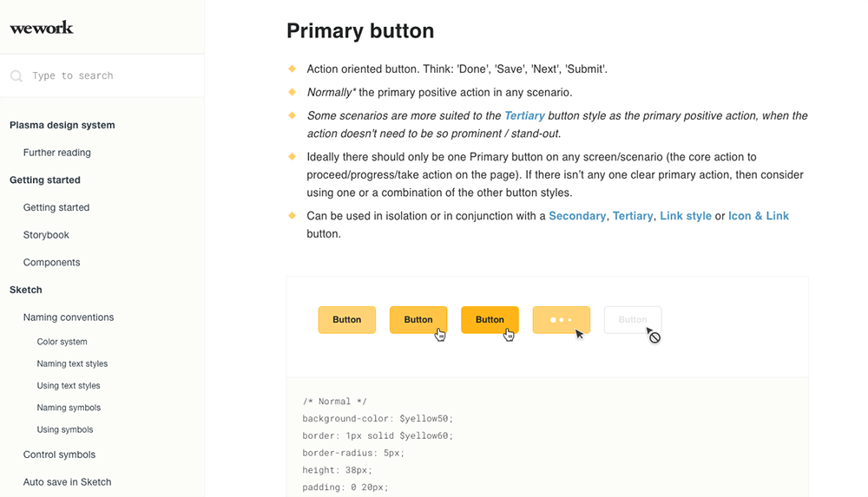The height and width of the screenshot is (497, 868).
Task: Select the Getting started section heading
Action: (x=45, y=180)
